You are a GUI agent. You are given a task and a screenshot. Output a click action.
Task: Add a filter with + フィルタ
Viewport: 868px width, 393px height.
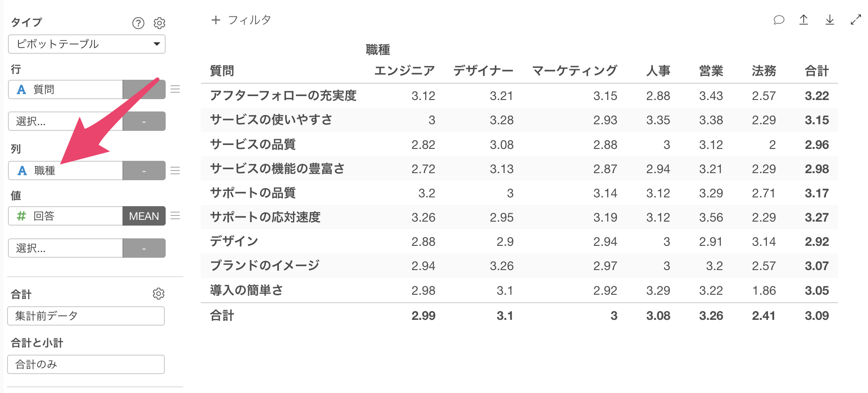tap(241, 20)
